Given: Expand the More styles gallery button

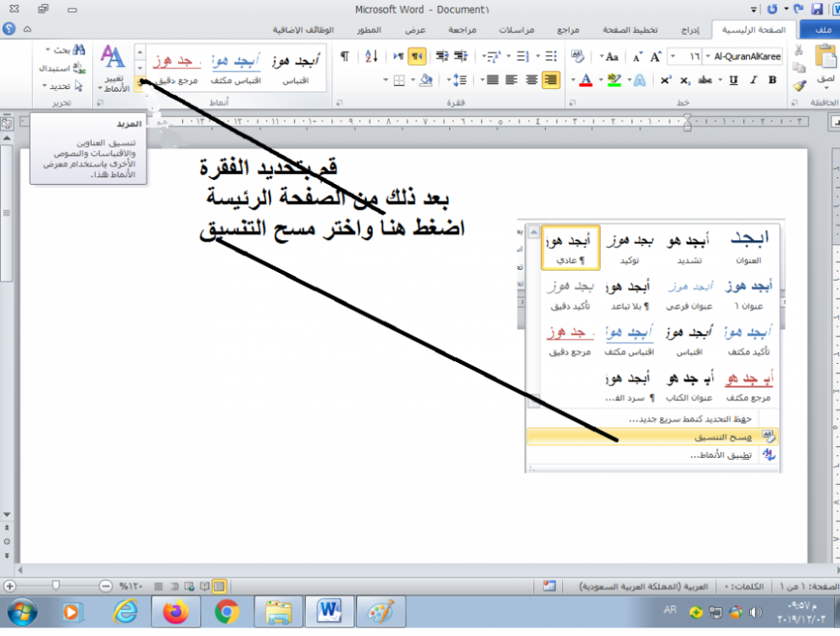Looking at the screenshot, I should [x=140, y=82].
